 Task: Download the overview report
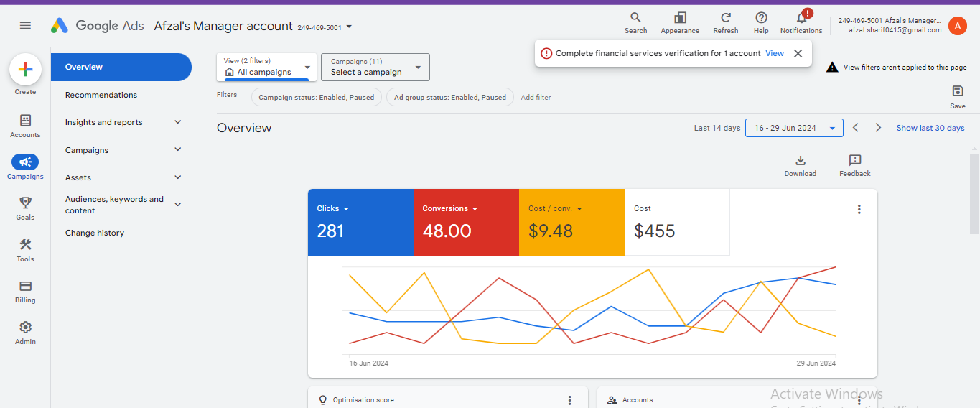pyautogui.click(x=800, y=161)
